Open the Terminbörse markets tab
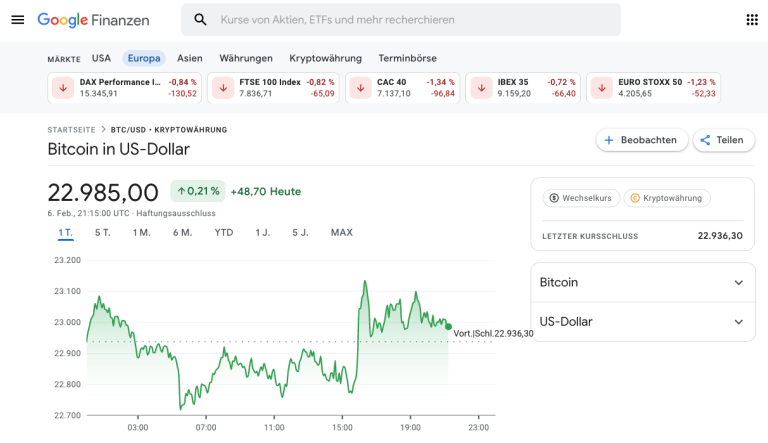Image resolution: width=768 pixels, height=443 pixels. click(408, 58)
